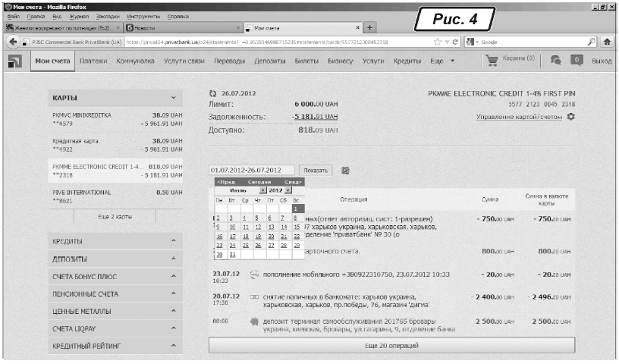Click the PrivatBank logo icon
This screenshot has height=364, width=619.
[14, 61]
